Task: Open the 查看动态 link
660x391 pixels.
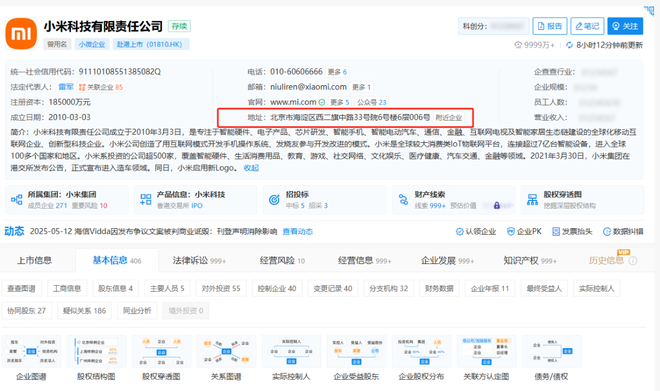Action: 298,231
